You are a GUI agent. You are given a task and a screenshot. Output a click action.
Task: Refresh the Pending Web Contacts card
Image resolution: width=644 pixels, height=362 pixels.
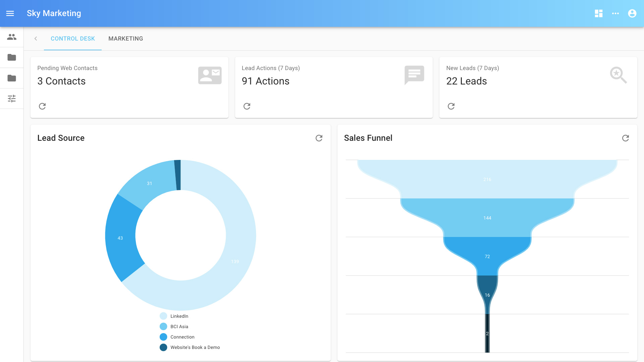[42, 106]
